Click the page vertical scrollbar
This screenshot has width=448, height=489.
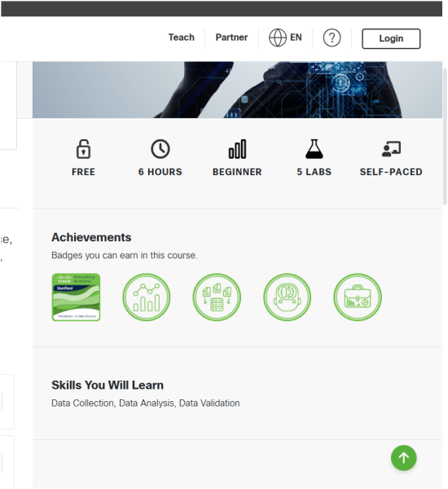[x=445, y=136]
